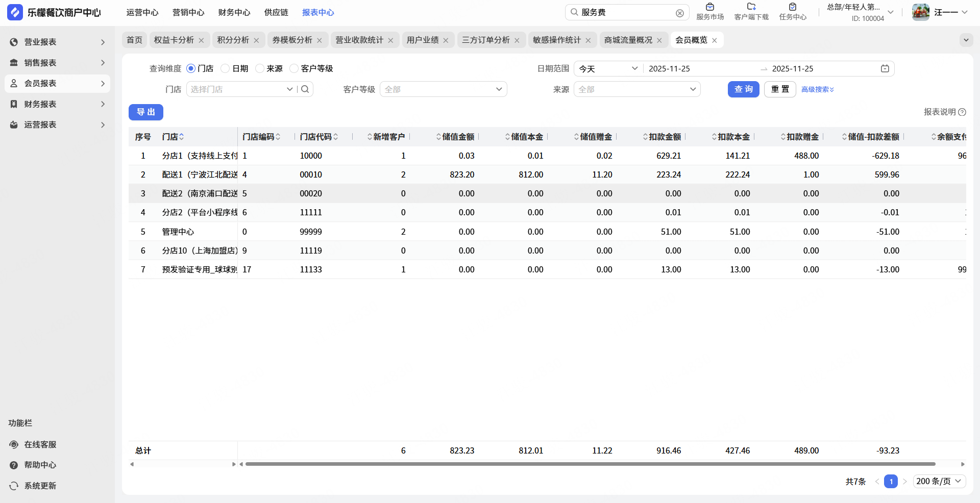Choose the 客户等级 query dimension radio

click(294, 69)
